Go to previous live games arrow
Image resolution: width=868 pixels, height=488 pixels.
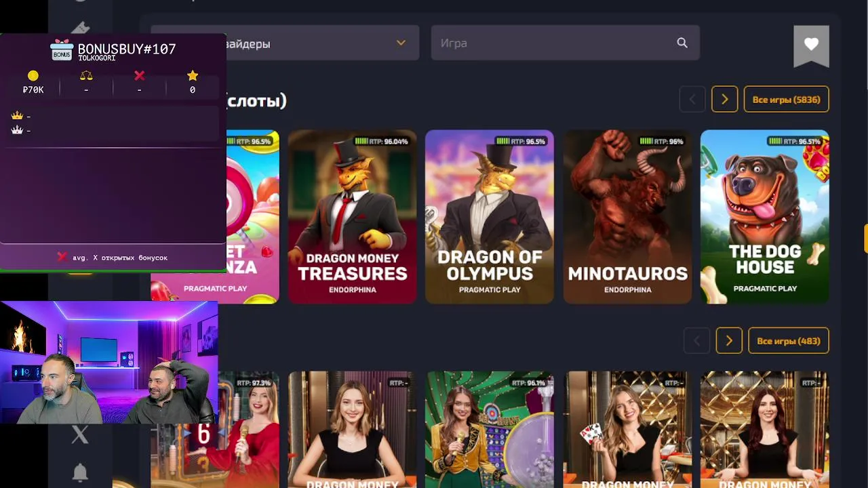pyautogui.click(x=697, y=341)
